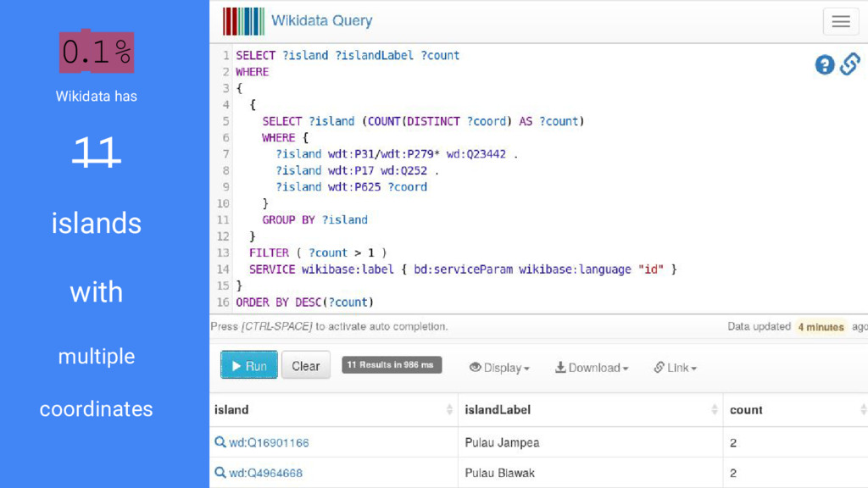Click line 7 with wd:Q23442
The image size is (868, 488).
397,154
